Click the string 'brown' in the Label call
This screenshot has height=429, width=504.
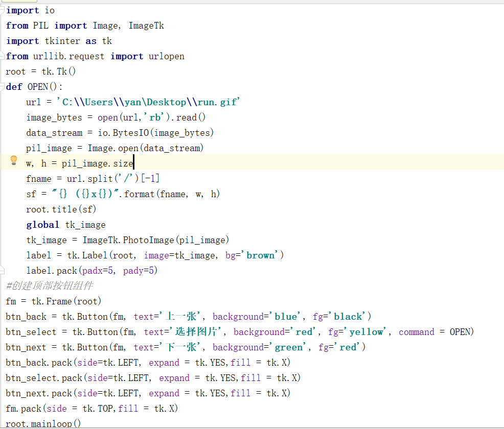(261, 255)
